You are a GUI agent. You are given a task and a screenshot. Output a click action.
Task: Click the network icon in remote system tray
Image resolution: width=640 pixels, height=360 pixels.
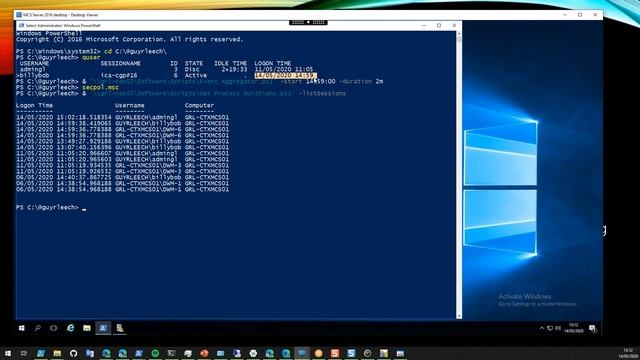[550, 328]
